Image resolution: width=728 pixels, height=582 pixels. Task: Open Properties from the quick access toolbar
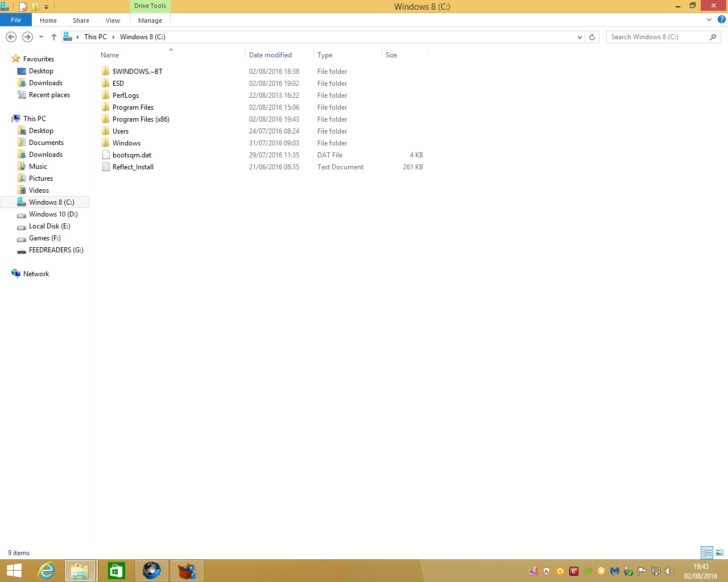(23, 7)
